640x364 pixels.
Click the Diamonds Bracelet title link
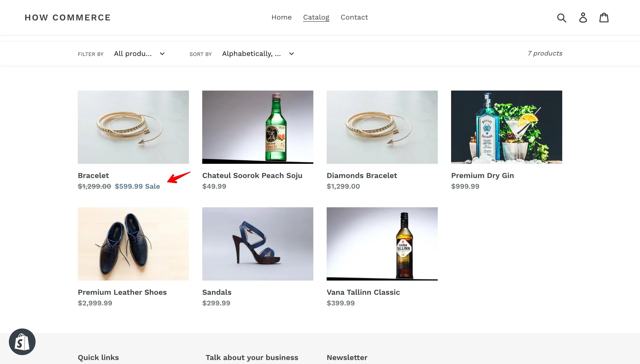[x=362, y=176]
